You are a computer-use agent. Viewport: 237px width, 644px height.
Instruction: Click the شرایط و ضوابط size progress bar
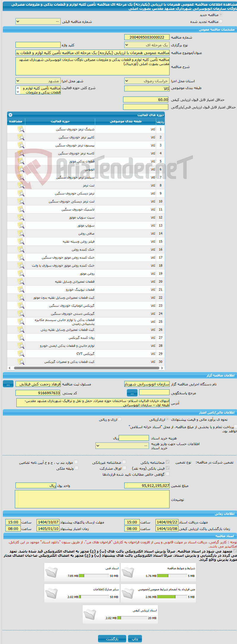172,576
